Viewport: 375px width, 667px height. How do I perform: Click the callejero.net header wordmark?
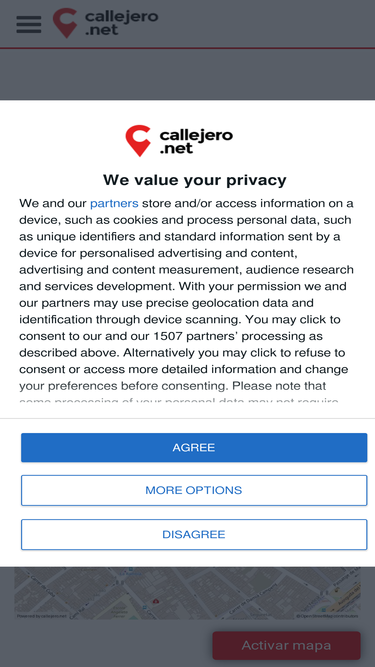(x=121, y=23)
